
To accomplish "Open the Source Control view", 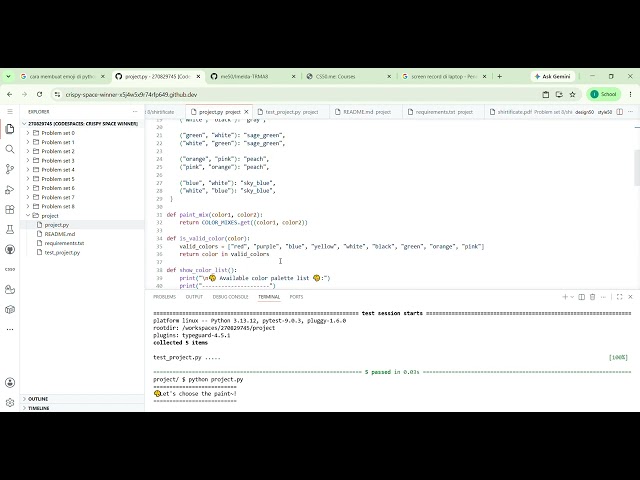I will click(x=10, y=169).
